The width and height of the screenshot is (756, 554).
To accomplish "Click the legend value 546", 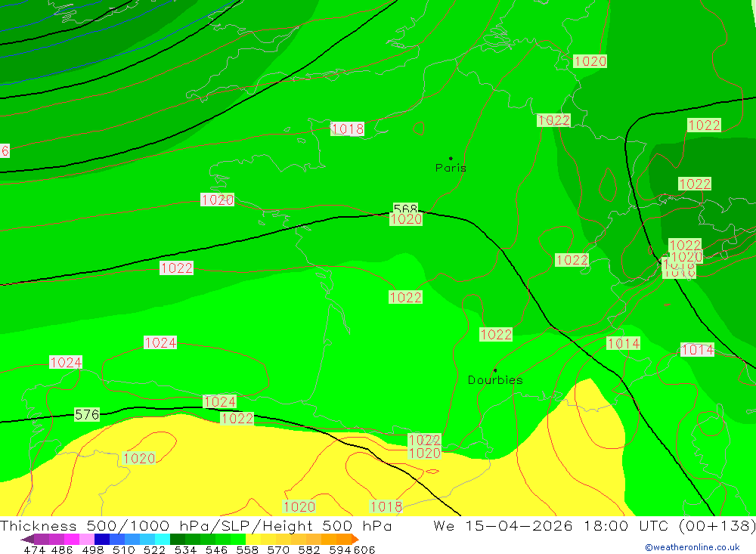I will point(216,549).
